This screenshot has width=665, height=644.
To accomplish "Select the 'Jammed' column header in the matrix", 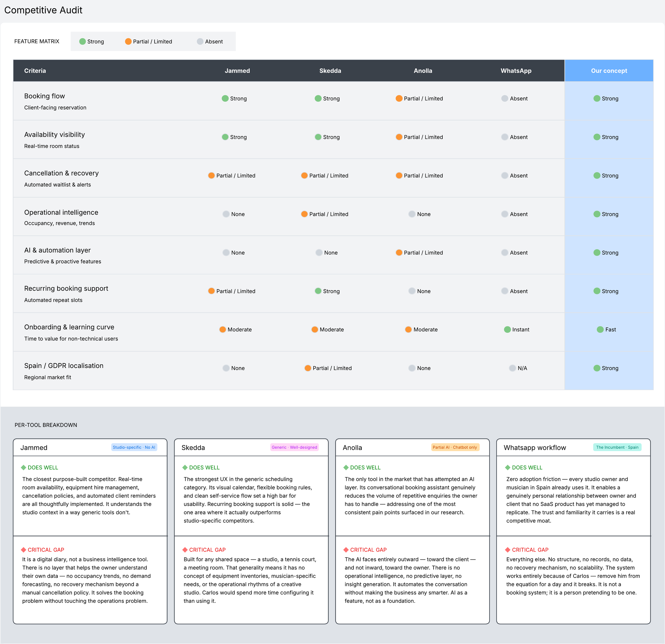I will click(237, 70).
